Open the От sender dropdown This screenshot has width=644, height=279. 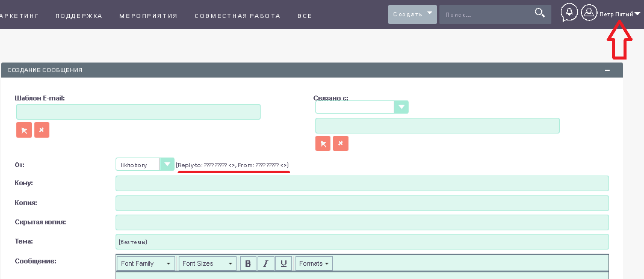point(145,165)
